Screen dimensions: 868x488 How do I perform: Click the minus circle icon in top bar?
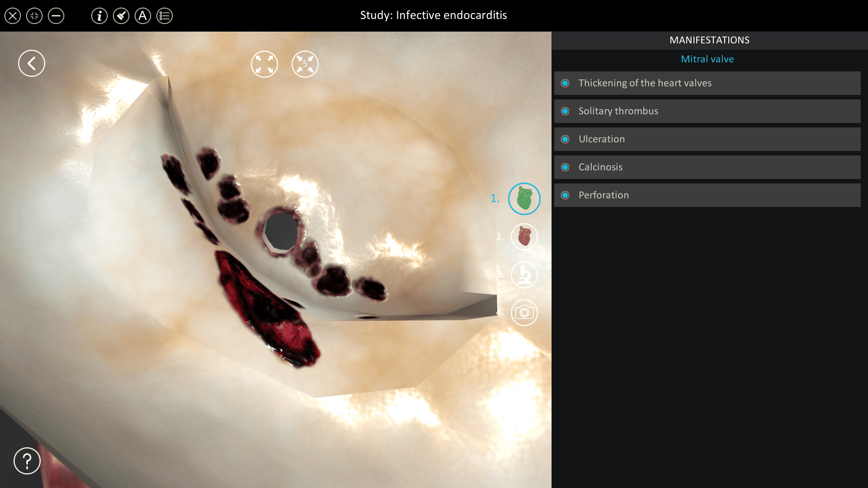click(56, 16)
